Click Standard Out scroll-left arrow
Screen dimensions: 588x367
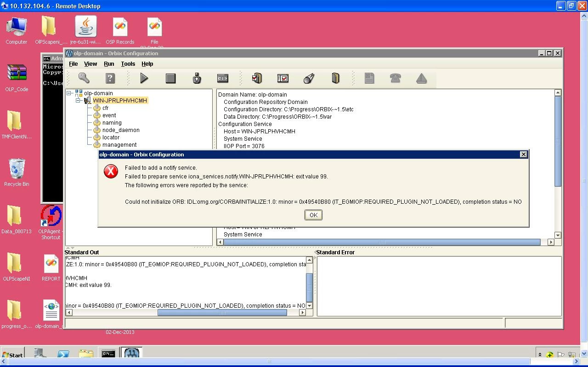pyautogui.click(x=69, y=313)
